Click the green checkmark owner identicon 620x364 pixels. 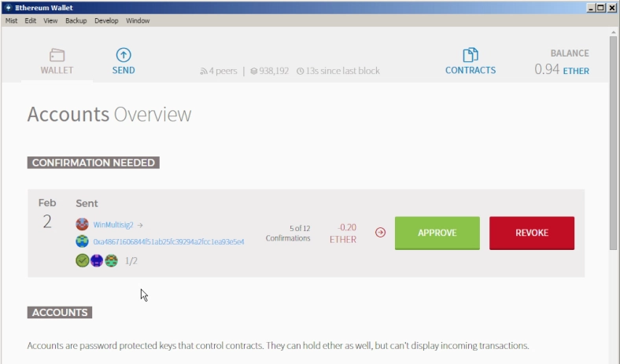click(x=83, y=260)
